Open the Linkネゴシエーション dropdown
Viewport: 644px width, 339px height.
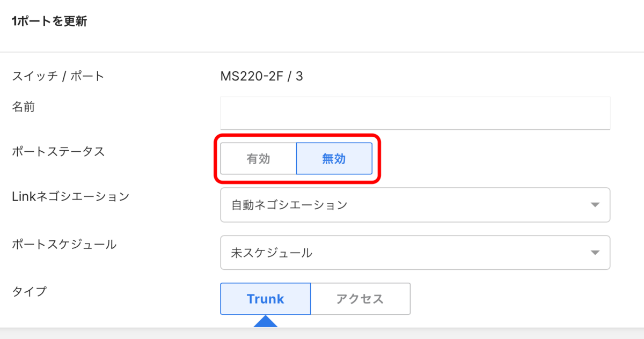415,205
